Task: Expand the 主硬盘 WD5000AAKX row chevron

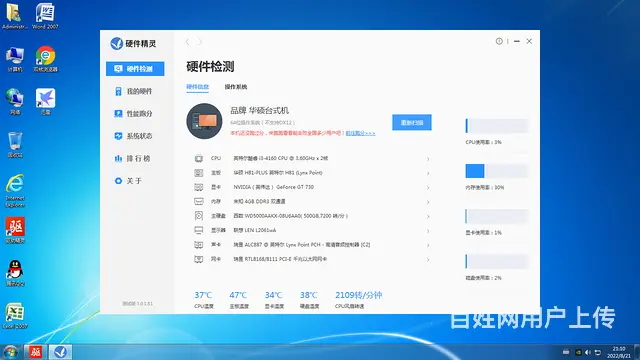Action: [428, 216]
